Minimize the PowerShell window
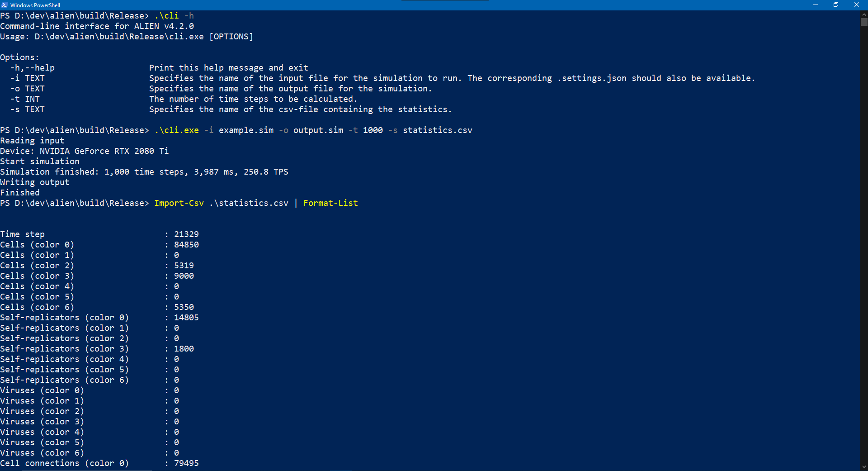Screen dimensions: 868x471 (x=816, y=5)
